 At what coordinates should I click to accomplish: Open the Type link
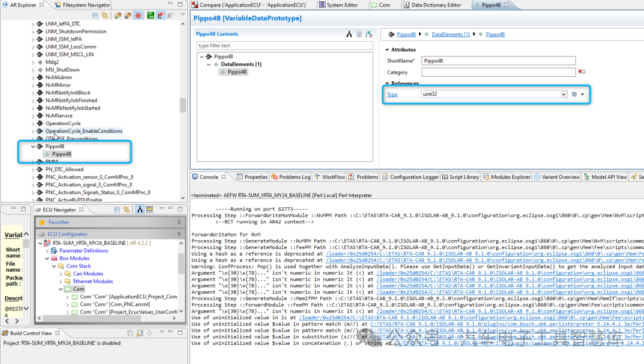pyautogui.click(x=392, y=94)
